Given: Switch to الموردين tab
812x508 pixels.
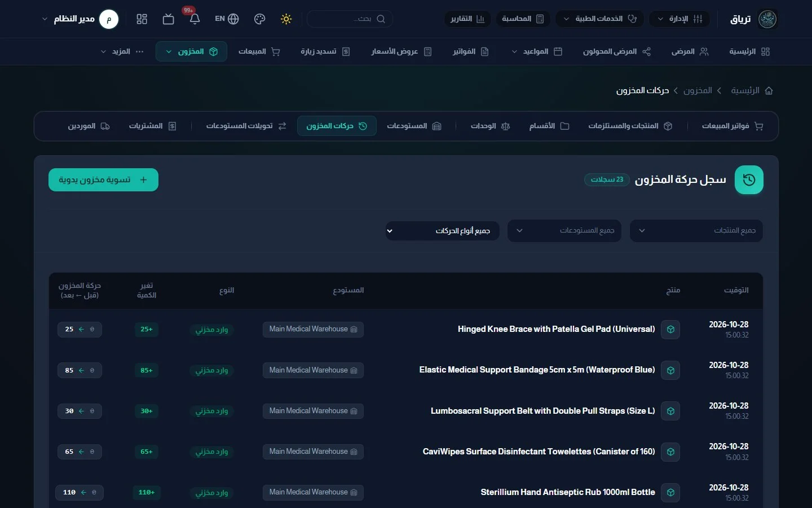Looking at the screenshot, I should point(89,126).
